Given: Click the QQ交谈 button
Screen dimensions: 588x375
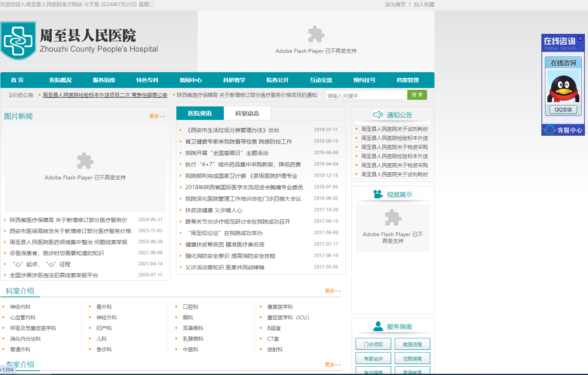Looking at the screenshot, I should [x=563, y=110].
